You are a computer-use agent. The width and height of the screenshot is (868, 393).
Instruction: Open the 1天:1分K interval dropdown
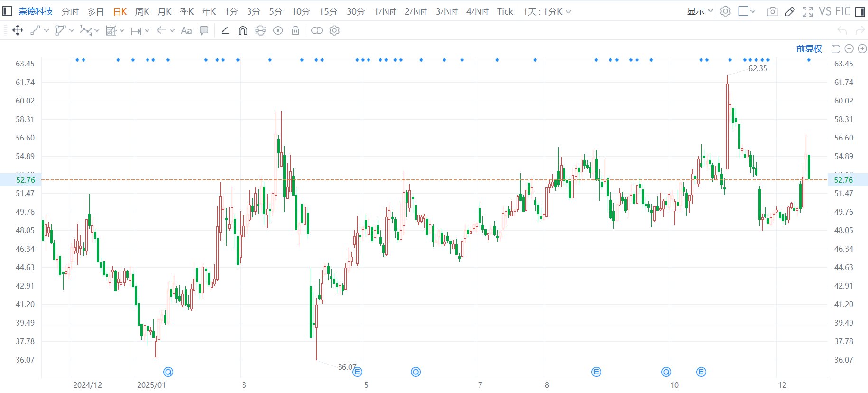coord(546,11)
